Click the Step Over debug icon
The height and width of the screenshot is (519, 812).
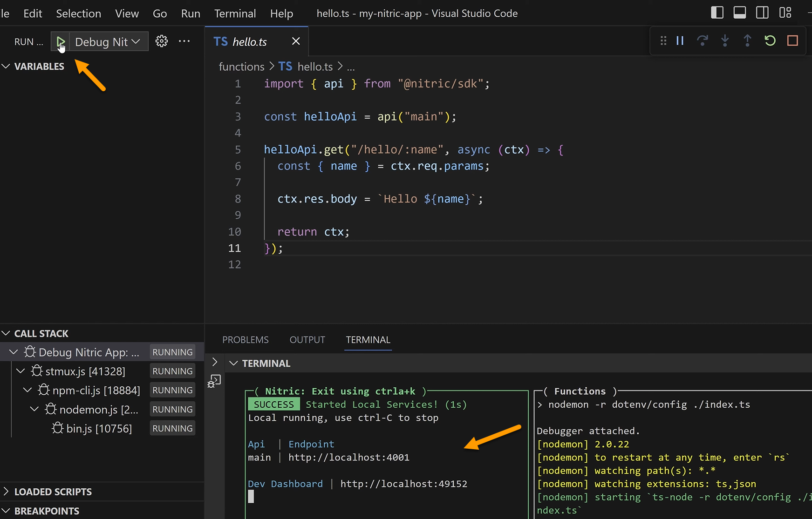(702, 40)
